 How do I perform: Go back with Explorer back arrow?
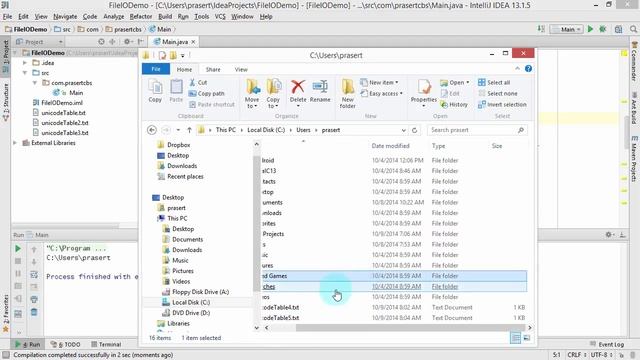pos(152,130)
